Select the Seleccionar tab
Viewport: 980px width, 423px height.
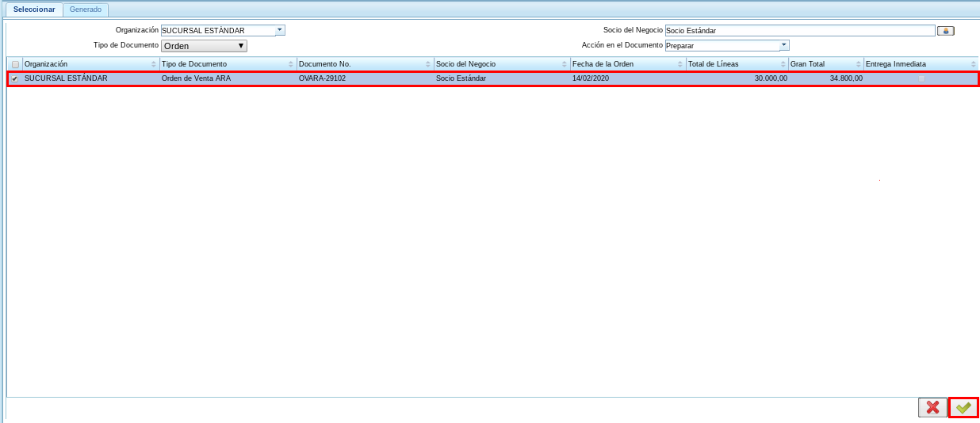coord(34,10)
